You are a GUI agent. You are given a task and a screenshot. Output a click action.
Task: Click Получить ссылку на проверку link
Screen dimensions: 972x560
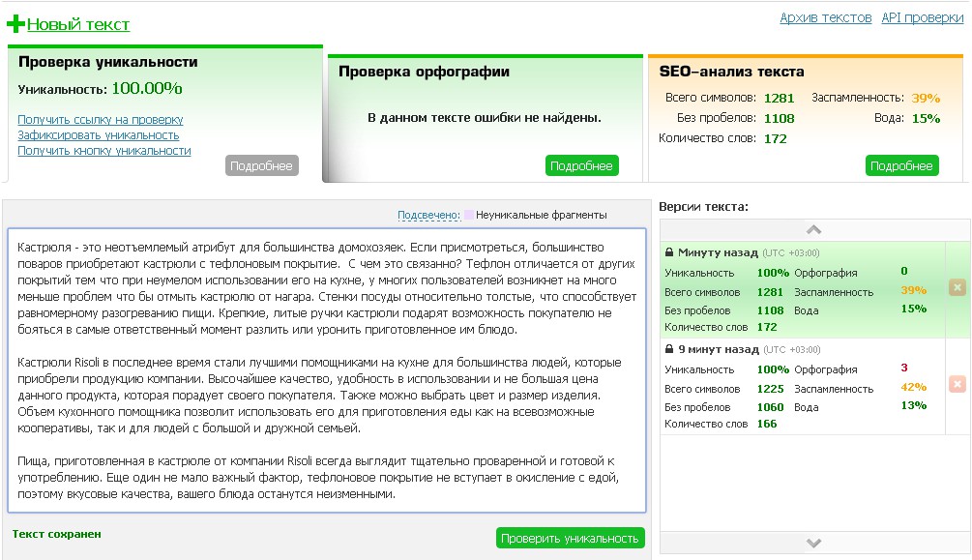click(101, 119)
